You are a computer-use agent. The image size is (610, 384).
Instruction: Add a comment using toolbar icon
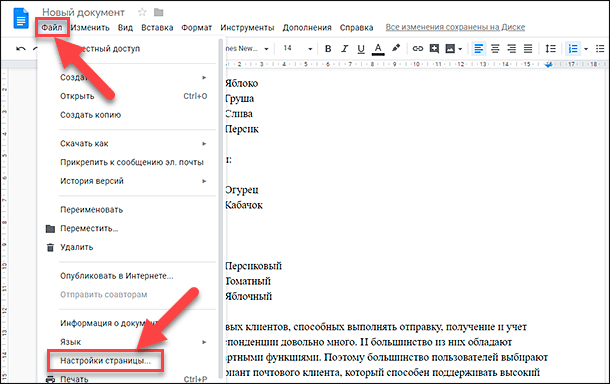434,49
